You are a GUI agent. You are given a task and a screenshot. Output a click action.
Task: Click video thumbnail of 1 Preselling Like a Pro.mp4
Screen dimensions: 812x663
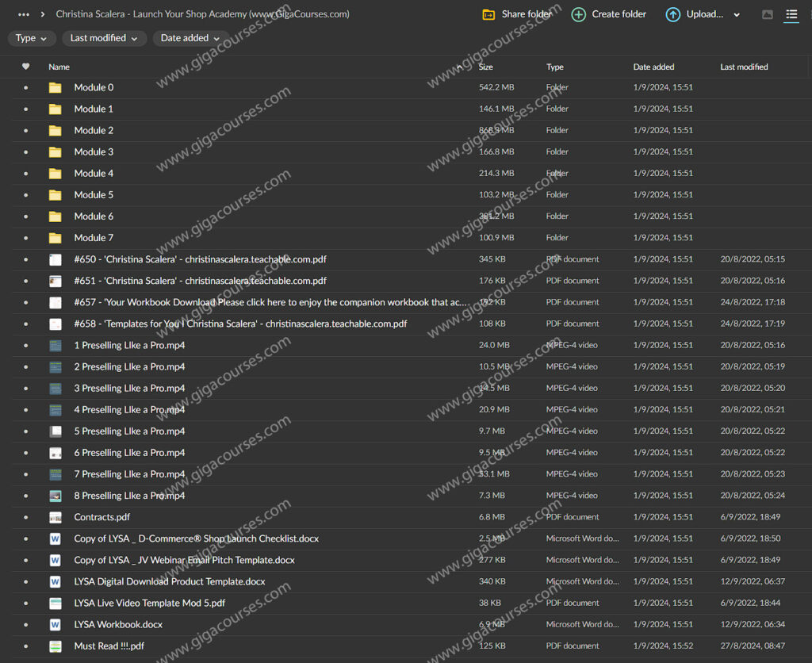tap(55, 345)
